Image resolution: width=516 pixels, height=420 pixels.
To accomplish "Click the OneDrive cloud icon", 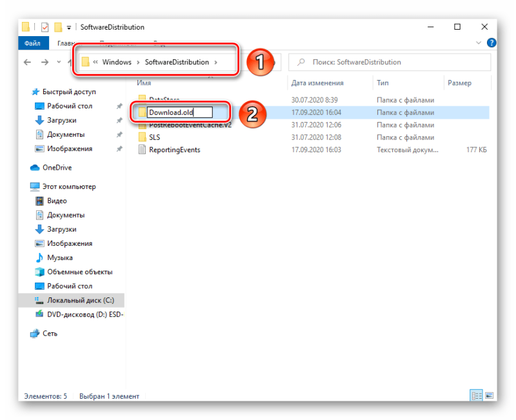I will coord(35,168).
